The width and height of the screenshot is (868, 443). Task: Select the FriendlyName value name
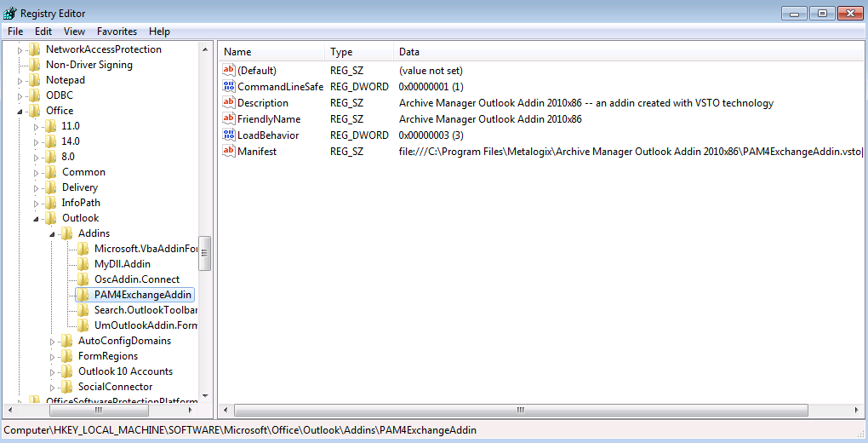coord(269,118)
